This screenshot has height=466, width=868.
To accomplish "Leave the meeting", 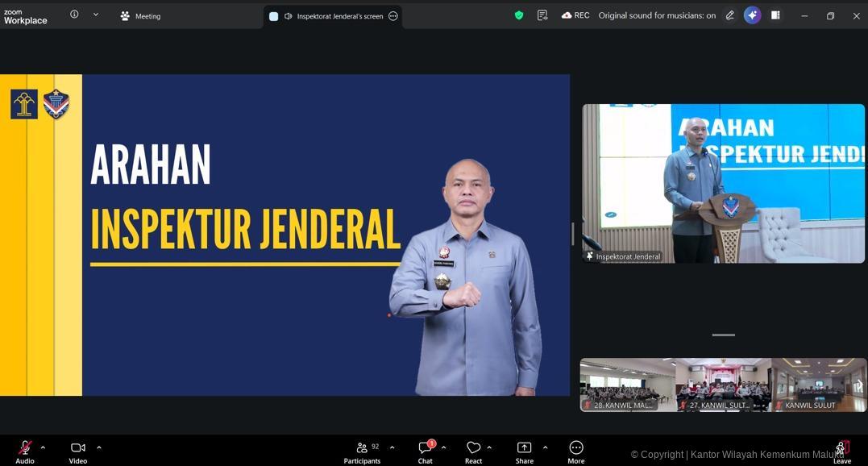I will coord(841,451).
